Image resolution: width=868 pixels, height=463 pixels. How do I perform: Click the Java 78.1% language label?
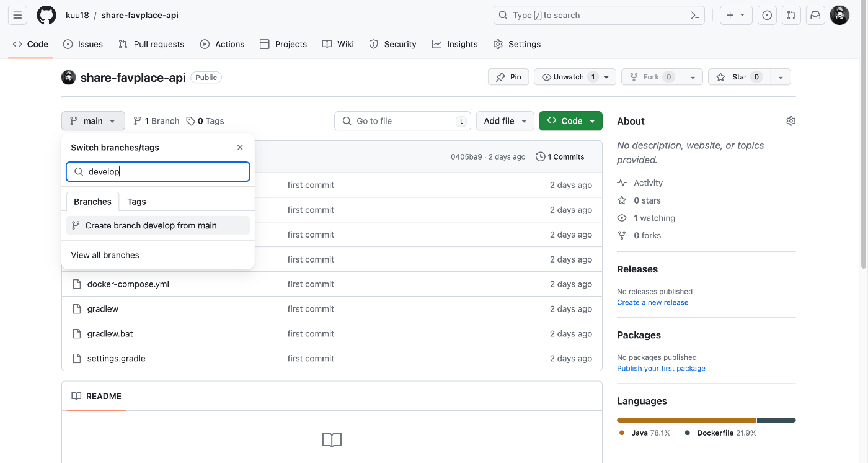tap(645, 433)
